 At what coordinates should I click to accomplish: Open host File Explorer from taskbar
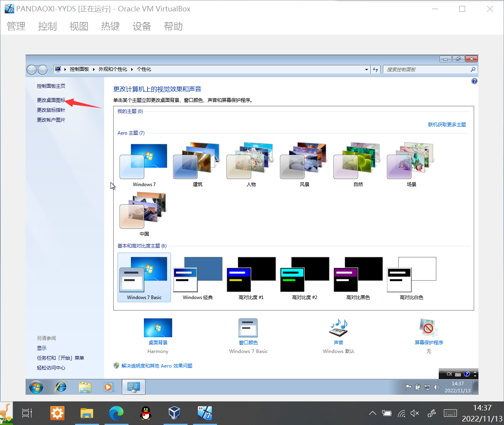coord(86,413)
